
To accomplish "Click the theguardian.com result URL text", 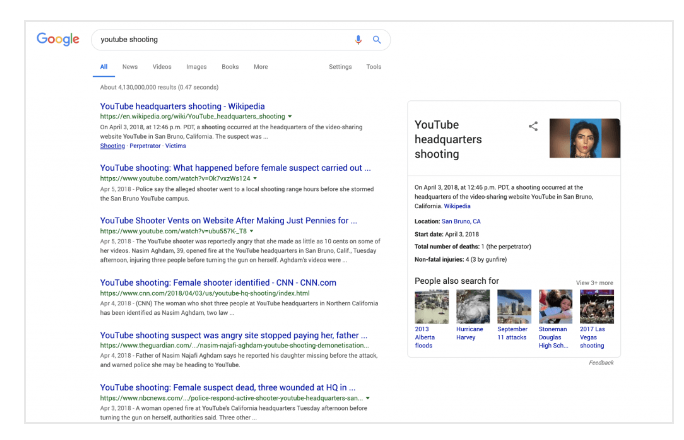I will (235, 345).
